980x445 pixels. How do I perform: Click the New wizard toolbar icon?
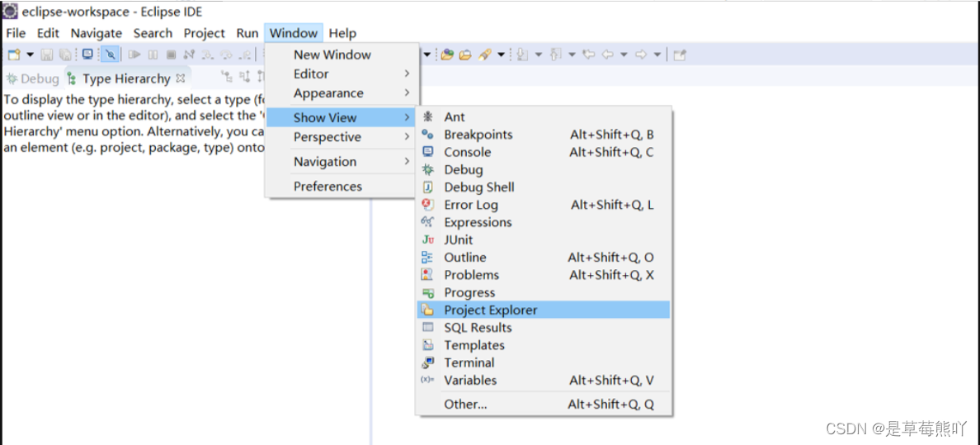pos(14,54)
